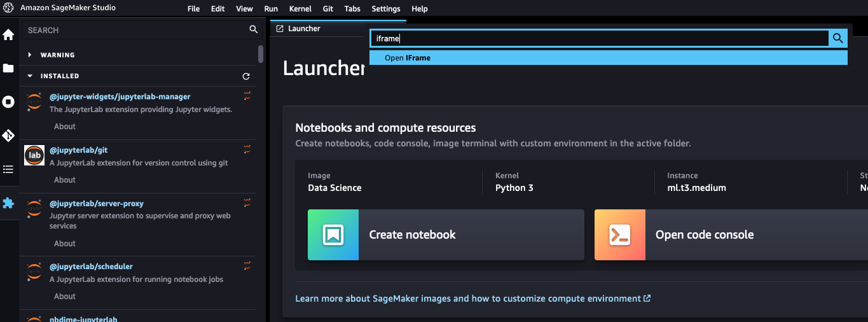Screen dimensions: 868x322
Task: Click Jupyter icon beside jupyterlab-manager name
Action: pyautogui.click(x=247, y=95)
